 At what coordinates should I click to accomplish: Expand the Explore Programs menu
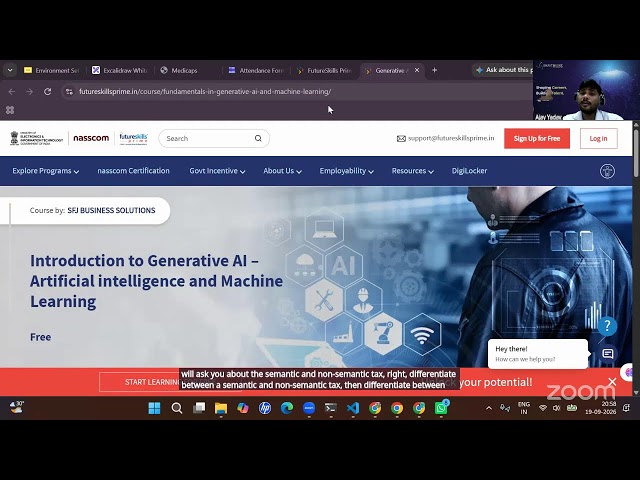coord(45,171)
